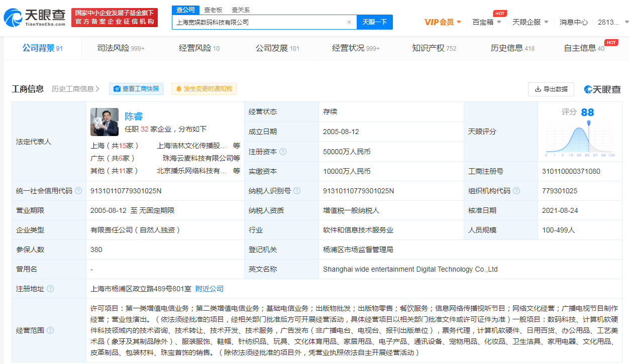Click the registration number 310110000371080
This screenshot has height=364, width=629.
coord(571,171)
